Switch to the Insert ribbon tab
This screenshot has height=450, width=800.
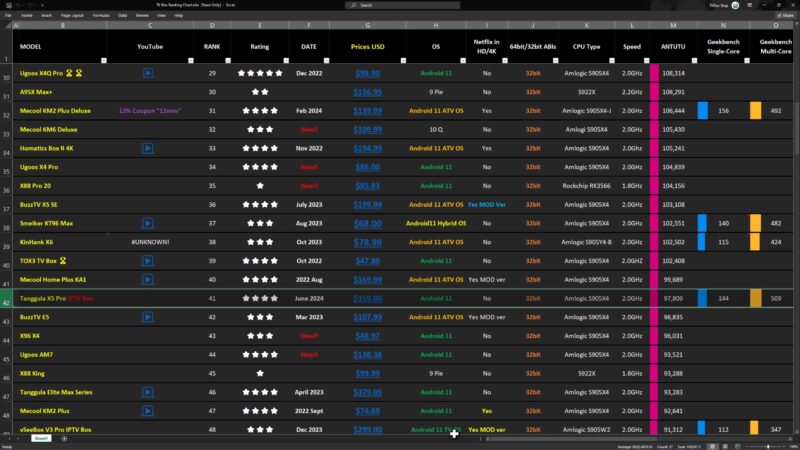pyautogui.click(x=46, y=15)
